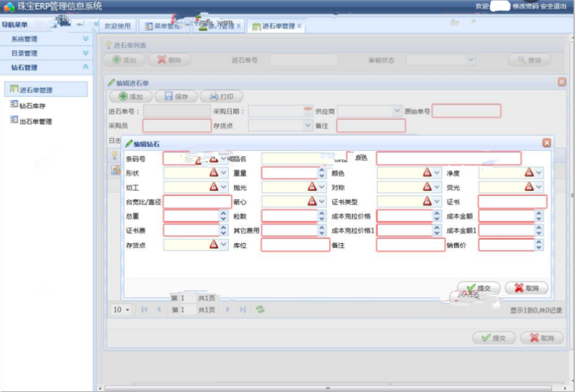Open the 证书类型 dropdown

[x=437, y=202]
